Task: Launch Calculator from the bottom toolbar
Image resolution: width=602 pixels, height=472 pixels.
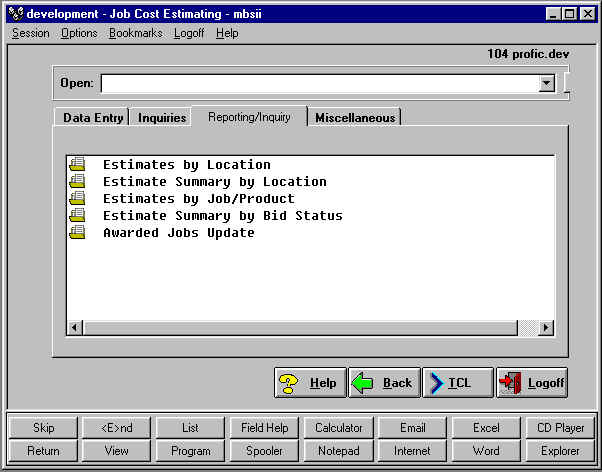Action: point(338,428)
